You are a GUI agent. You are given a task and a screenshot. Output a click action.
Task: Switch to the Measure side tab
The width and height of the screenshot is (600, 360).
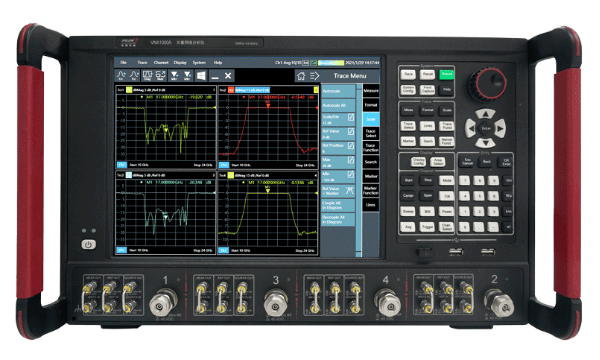coord(370,91)
